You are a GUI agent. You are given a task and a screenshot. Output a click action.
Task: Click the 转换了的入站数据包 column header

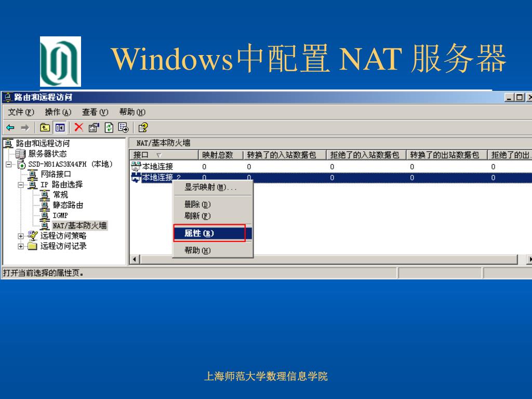pos(285,155)
